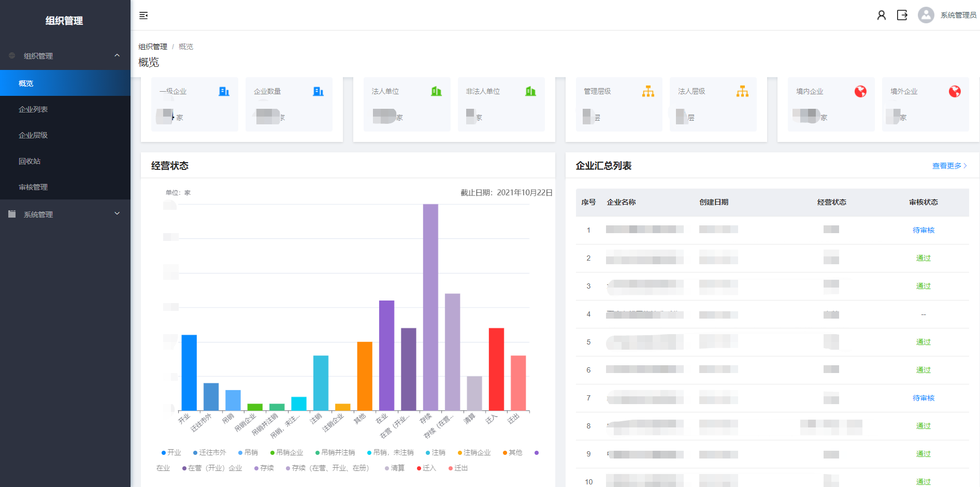Click the 一级企业 statistic card
Screen dimensions: 980x487
[195, 104]
